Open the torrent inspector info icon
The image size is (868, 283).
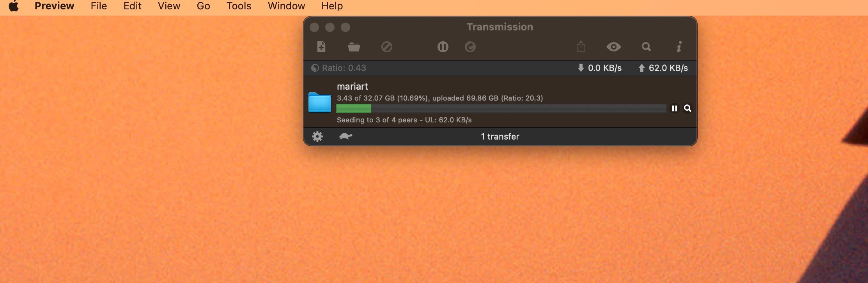[x=679, y=47]
